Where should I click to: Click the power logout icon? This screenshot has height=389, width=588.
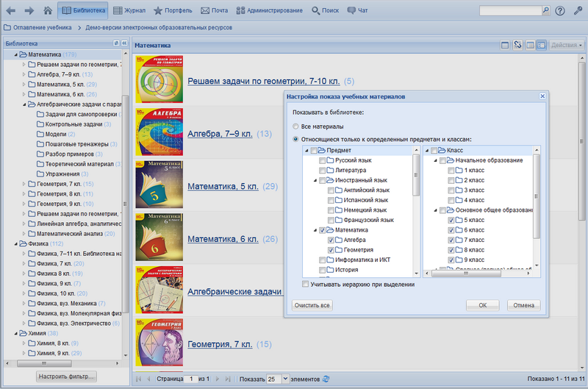pyautogui.click(x=578, y=11)
